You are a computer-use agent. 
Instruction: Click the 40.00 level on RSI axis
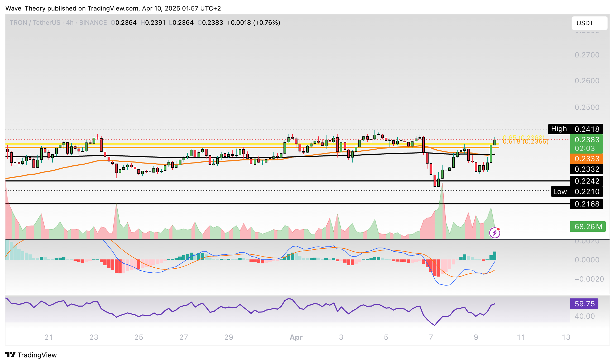(584, 316)
